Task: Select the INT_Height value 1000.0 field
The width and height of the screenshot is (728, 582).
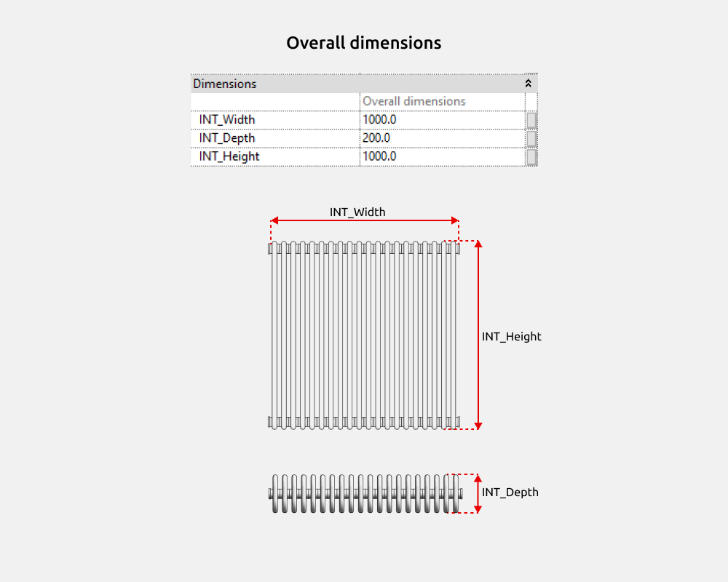Action: pos(442,156)
